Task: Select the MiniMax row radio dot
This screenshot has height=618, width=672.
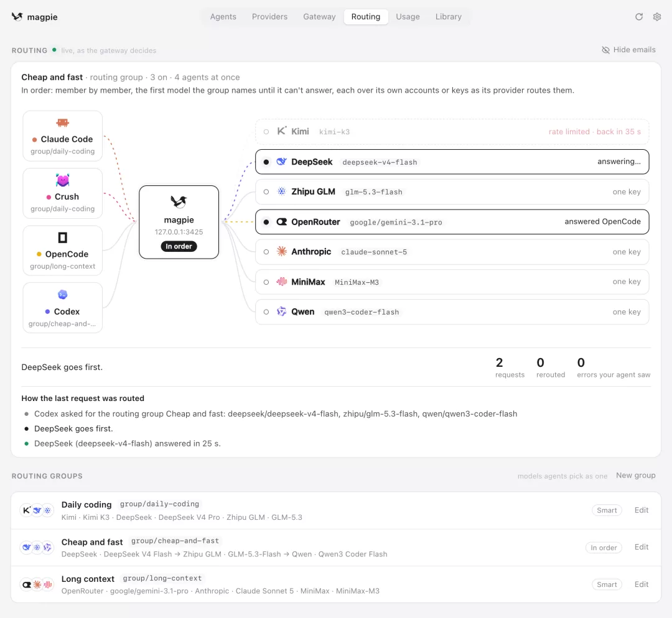Action: 266,282
